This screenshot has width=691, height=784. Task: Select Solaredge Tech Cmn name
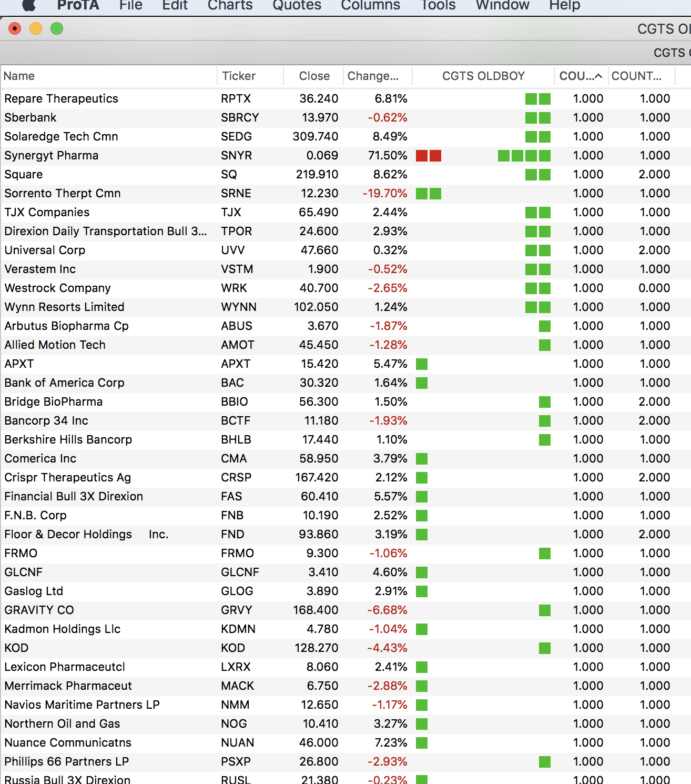click(61, 137)
